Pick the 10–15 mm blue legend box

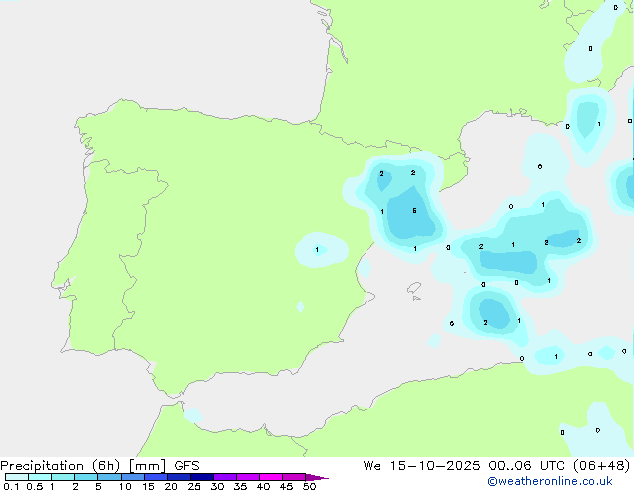(x=132, y=477)
